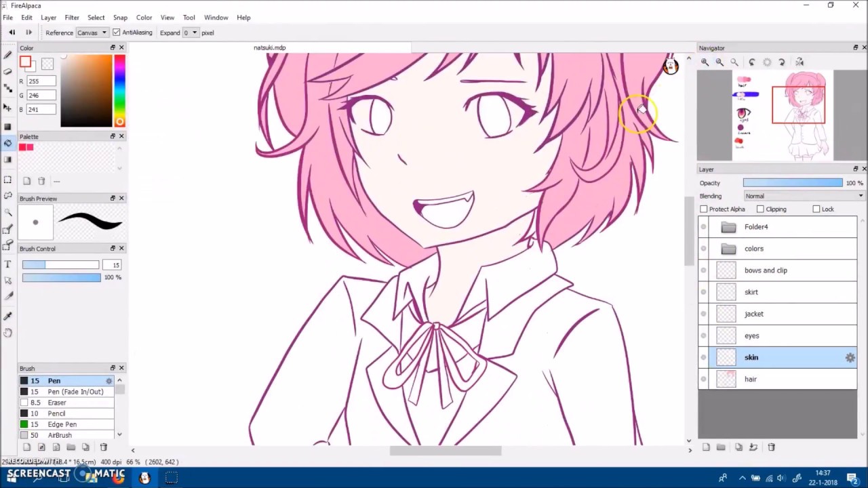The image size is (868, 488).
Task: Open the Expand pixel value dropdown
Action: pos(190,33)
